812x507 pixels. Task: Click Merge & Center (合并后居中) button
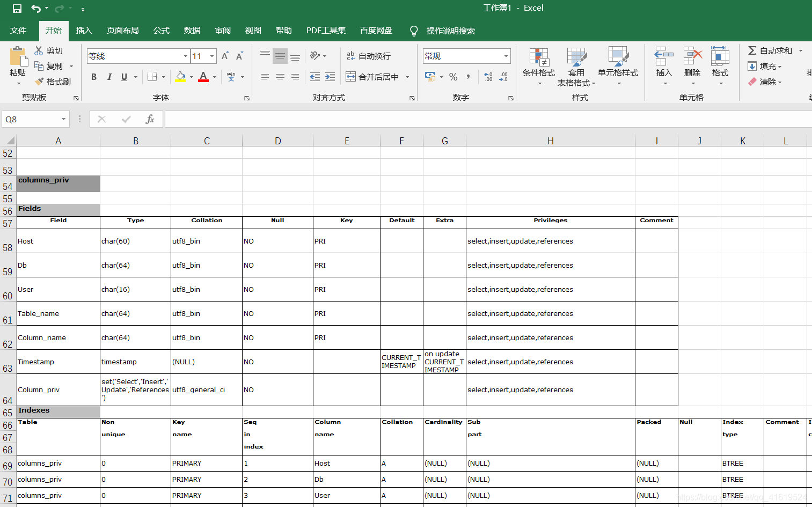click(372, 77)
